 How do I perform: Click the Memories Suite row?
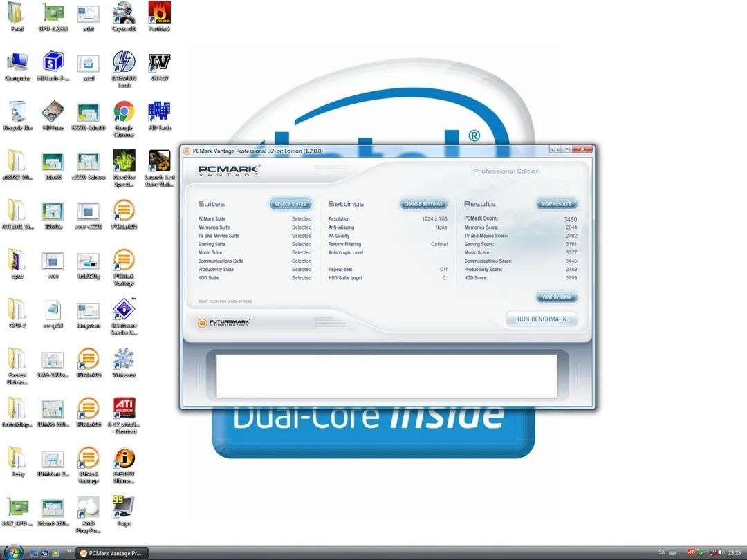[x=255, y=227]
